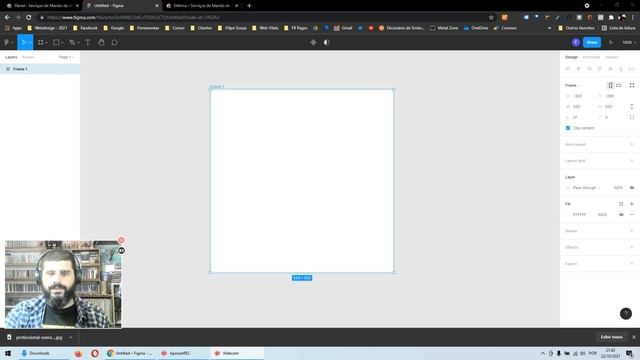Click the Present play icon
The image size is (640, 360).
pos(611,42)
